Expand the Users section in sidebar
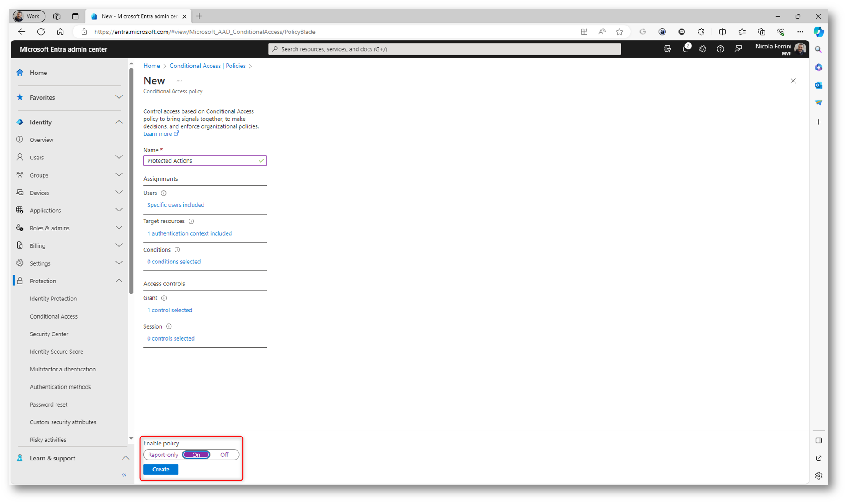This screenshot has height=504, width=847. [119, 157]
